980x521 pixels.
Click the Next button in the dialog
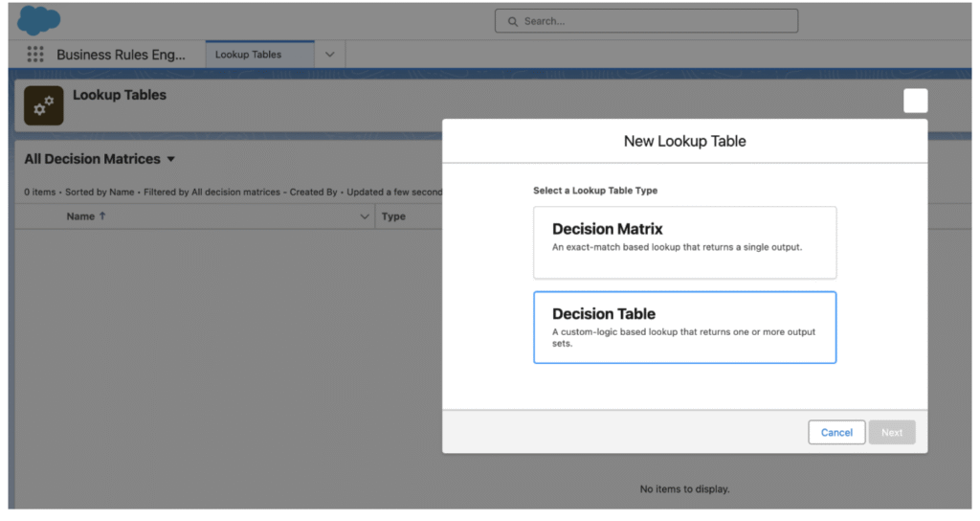pos(892,432)
